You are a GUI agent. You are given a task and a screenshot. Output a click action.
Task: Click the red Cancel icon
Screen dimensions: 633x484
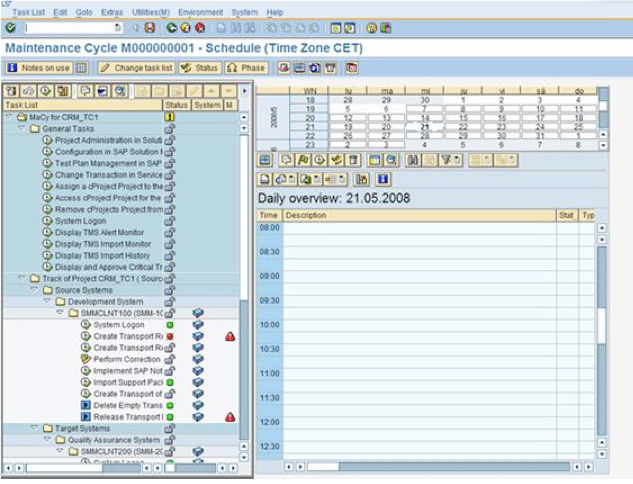(200, 28)
